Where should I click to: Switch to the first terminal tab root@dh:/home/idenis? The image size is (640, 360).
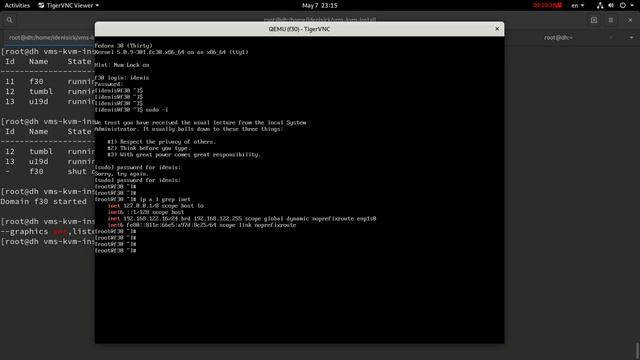51,38
